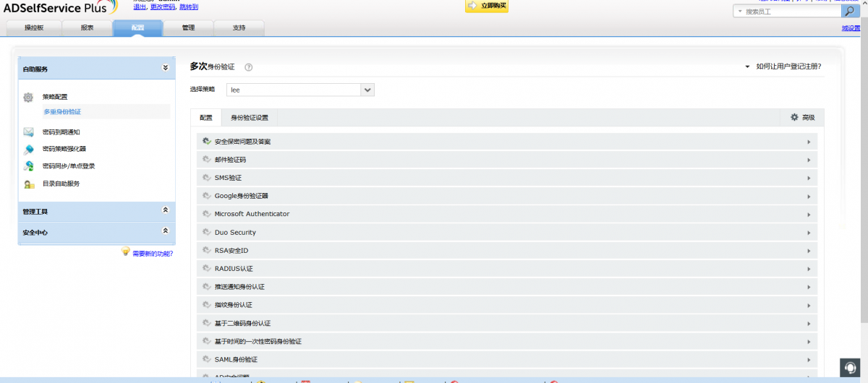
Task: Expand 邮件验证码 row arrow
Action: (x=809, y=160)
